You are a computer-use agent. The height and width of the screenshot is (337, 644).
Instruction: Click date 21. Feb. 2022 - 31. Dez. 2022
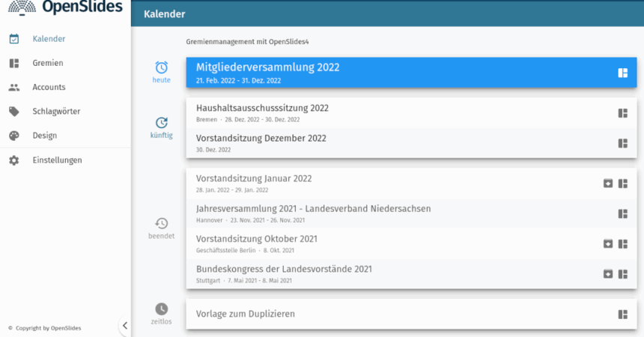[x=238, y=81]
